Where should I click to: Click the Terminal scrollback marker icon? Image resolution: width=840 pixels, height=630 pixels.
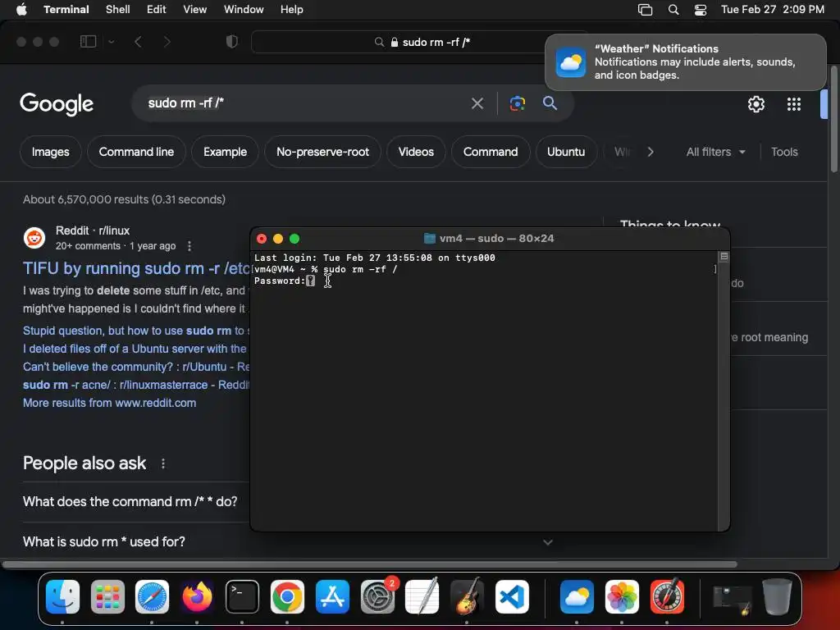[724, 257]
